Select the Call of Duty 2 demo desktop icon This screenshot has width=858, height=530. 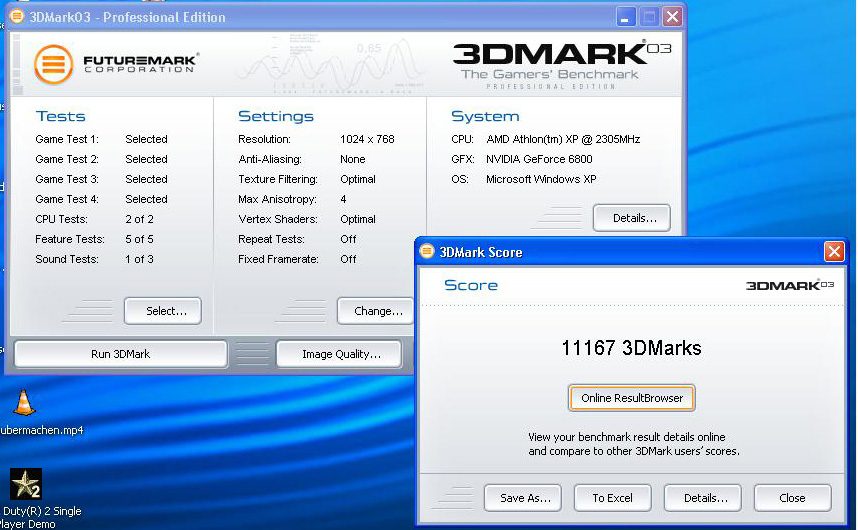[26, 484]
